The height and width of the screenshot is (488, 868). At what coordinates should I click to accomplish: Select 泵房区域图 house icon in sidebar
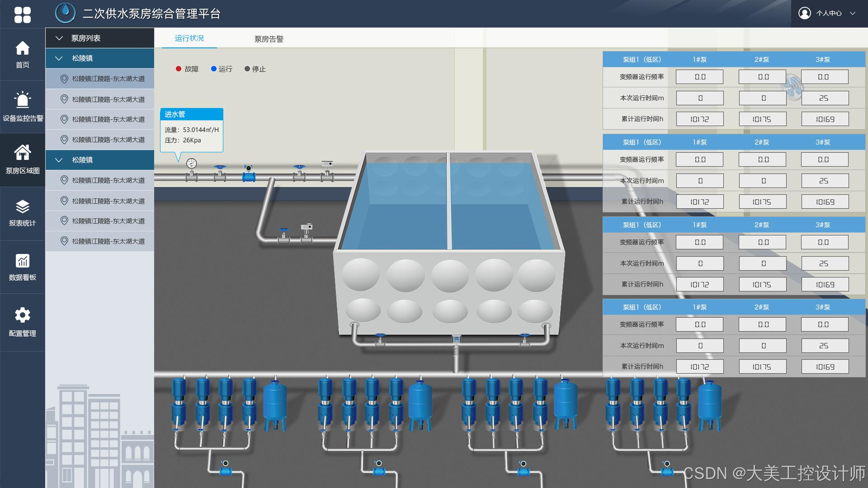click(22, 152)
